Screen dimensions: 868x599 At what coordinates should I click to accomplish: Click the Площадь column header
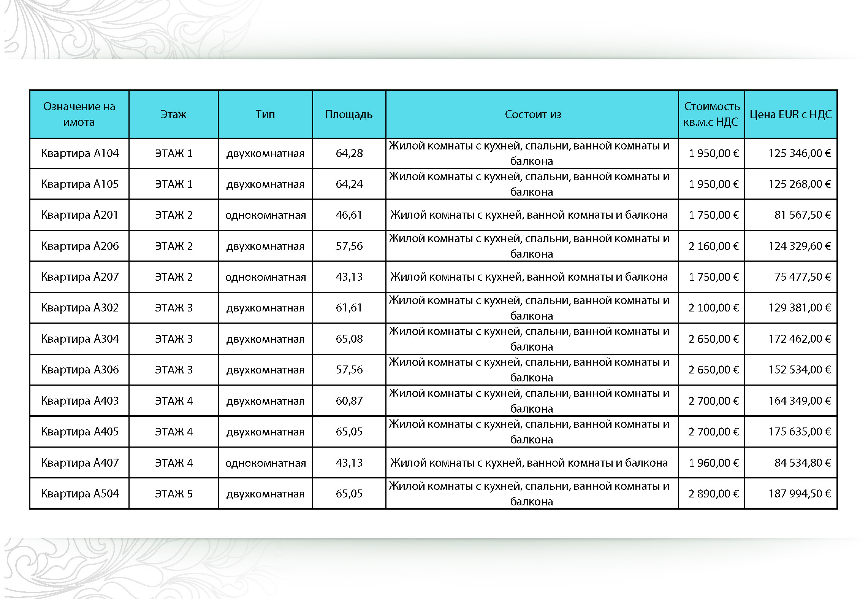tap(348, 114)
